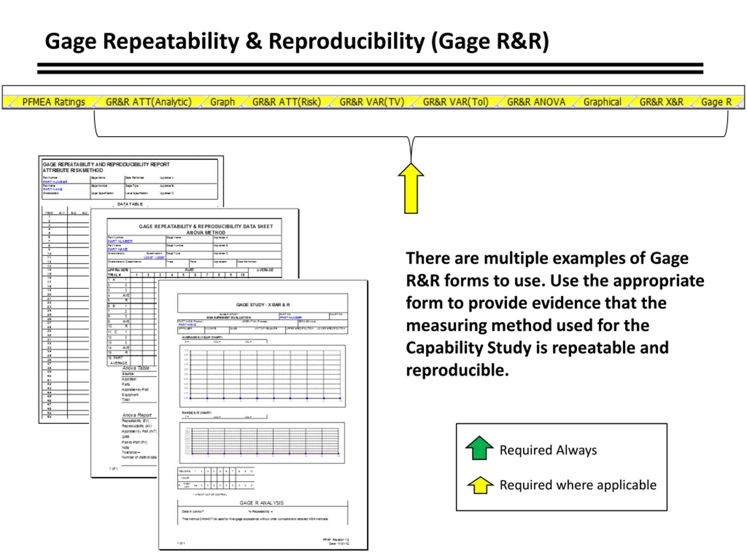Click the slide title 'Gage Repeatability & Reproducibility'
747x560 pixels.
297,41
